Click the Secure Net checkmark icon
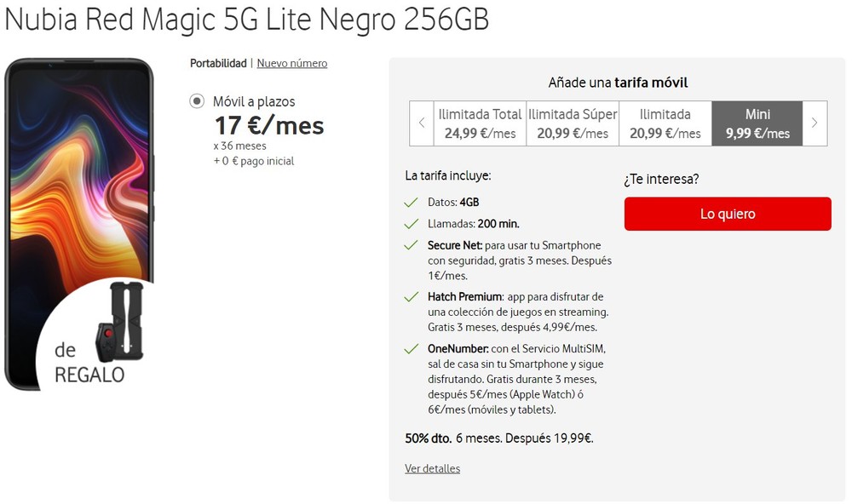The height and width of the screenshot is (504, 852). pyautogui.click(x=412, y=246)
